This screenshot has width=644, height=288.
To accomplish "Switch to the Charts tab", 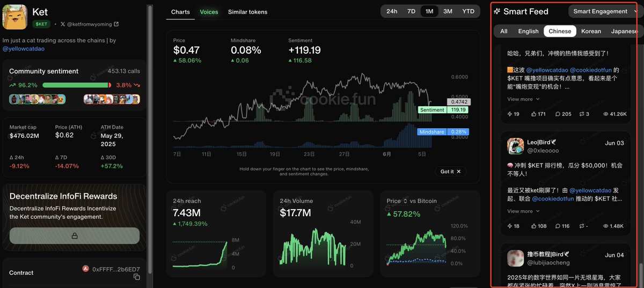I will pos(180,12).
